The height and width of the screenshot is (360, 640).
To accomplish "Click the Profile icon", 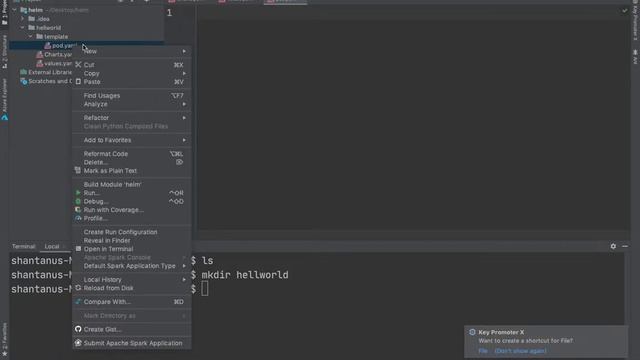I will (x=78, y=218).
